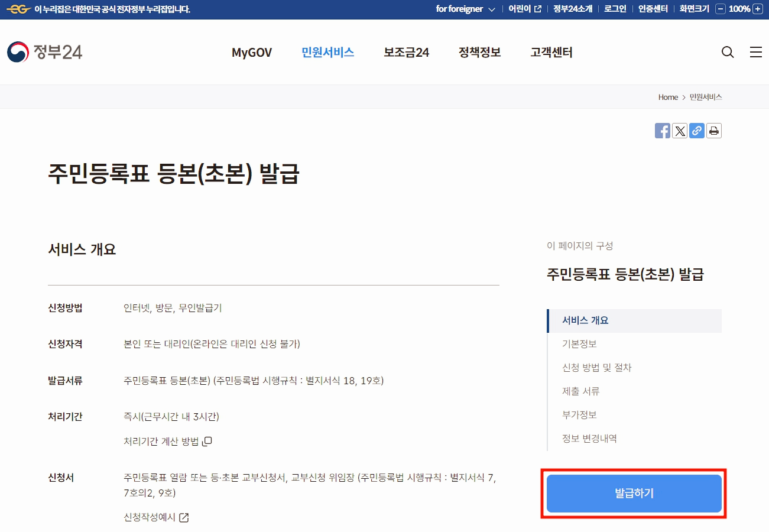Image resolution: width=769 pixels, height=532 pixels.
Task: Open the hamburger menu at top right
Action: pos(755,52)
